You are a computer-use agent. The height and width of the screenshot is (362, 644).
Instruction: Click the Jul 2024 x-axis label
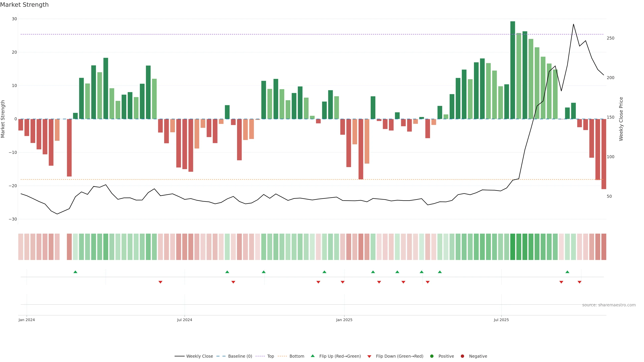[x=184, y=320]
